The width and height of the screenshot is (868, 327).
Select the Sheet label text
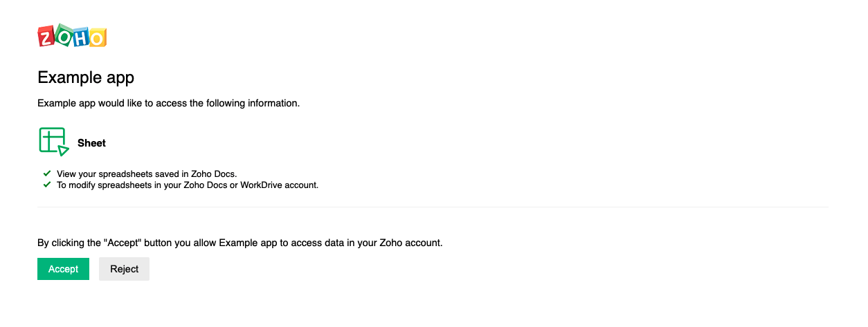(x=91, y=143)
